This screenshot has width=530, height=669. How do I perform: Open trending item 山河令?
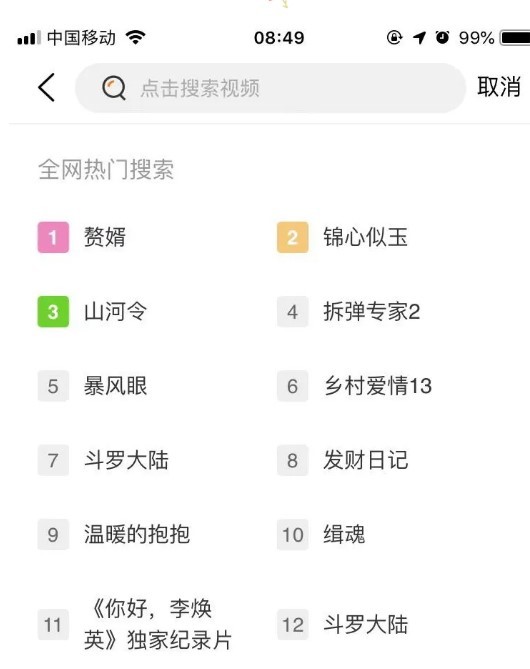click(115, 311)
